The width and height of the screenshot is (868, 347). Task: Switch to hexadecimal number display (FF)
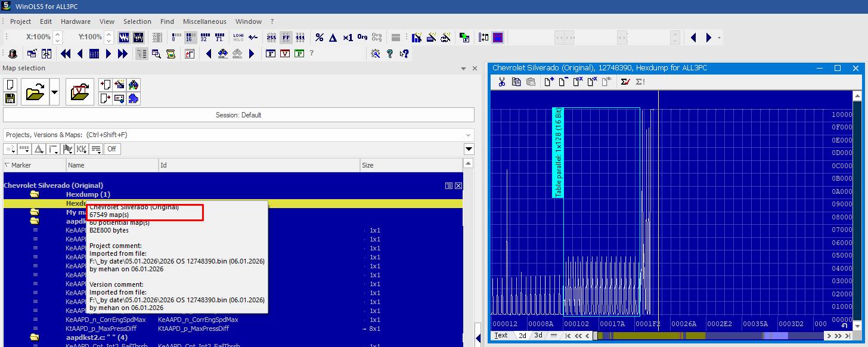click(286, 38)
